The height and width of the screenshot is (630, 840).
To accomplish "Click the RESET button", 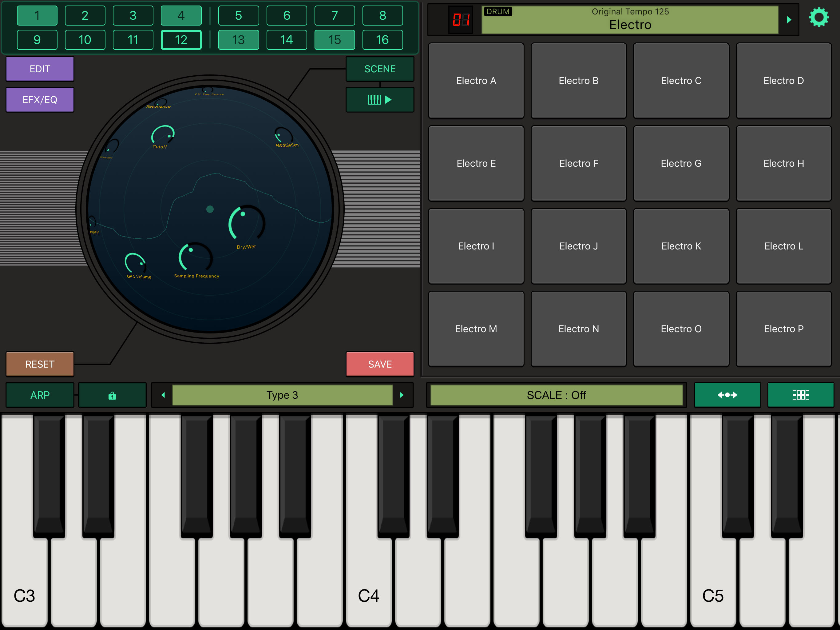I will click(40, 364).
